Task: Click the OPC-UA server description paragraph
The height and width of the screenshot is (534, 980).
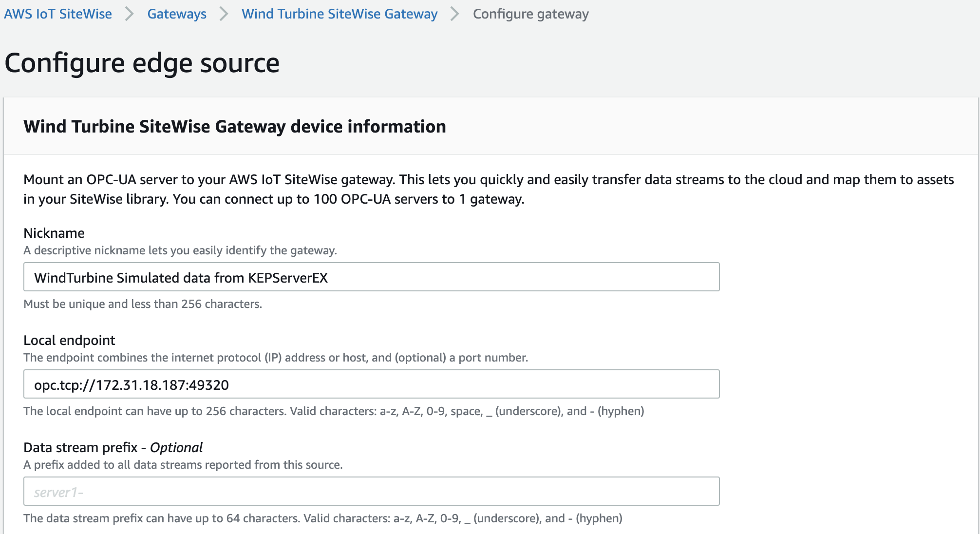Action: (489, 189)
